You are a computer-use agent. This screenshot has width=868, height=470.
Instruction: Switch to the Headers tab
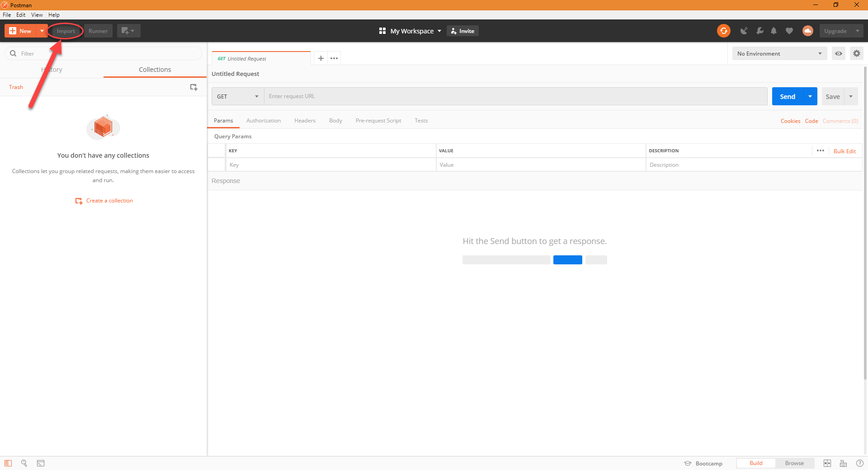[x=305, y=121]
